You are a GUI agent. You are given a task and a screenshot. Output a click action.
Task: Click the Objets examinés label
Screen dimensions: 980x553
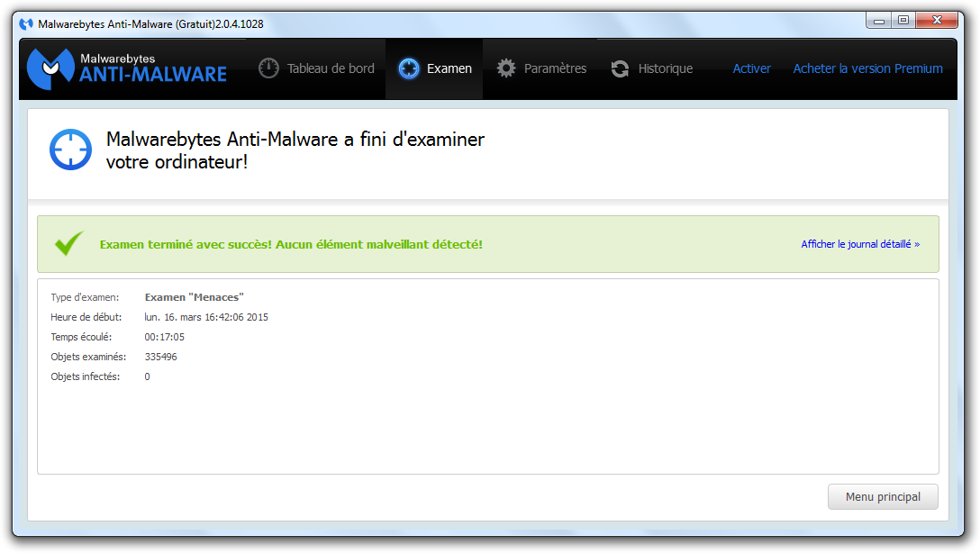[88, 358]
